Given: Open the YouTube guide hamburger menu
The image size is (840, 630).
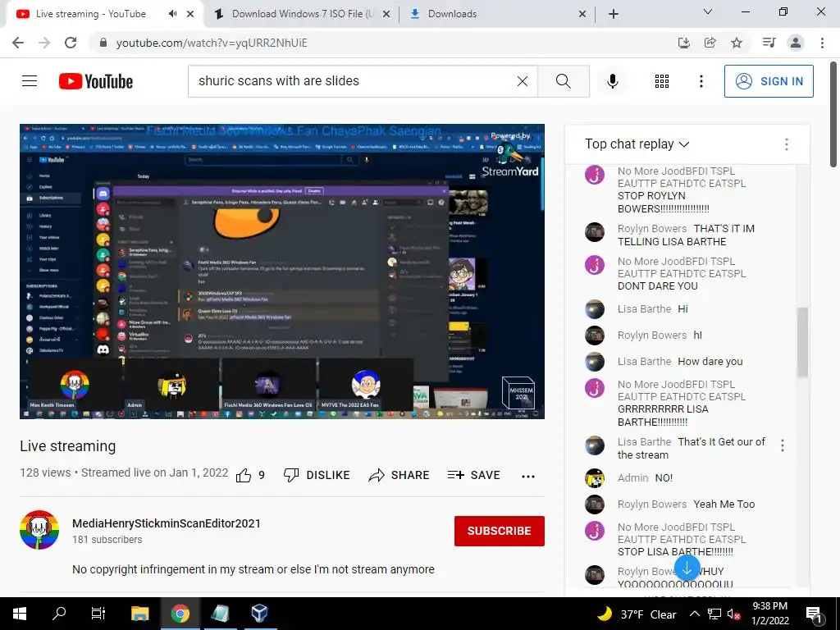Looking at the screenshot, I should pos(30,81).
